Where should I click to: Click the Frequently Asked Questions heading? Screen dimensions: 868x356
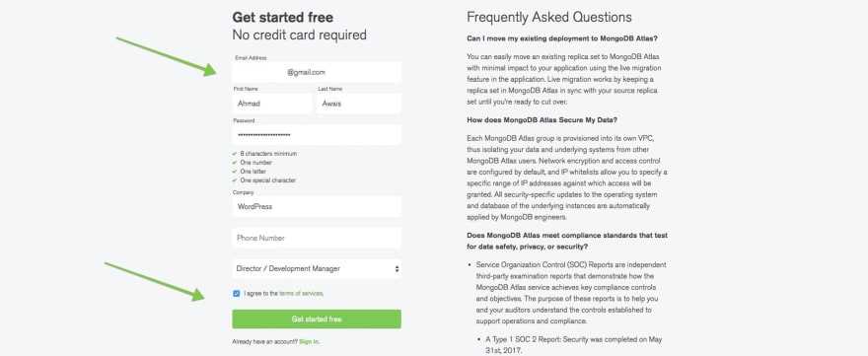[x=549, y=17]
